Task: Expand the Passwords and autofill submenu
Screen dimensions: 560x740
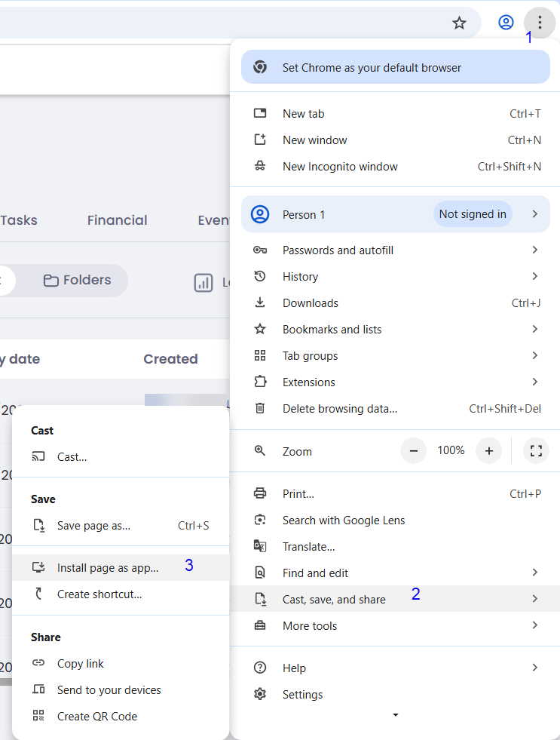Action: coord(534,250)
